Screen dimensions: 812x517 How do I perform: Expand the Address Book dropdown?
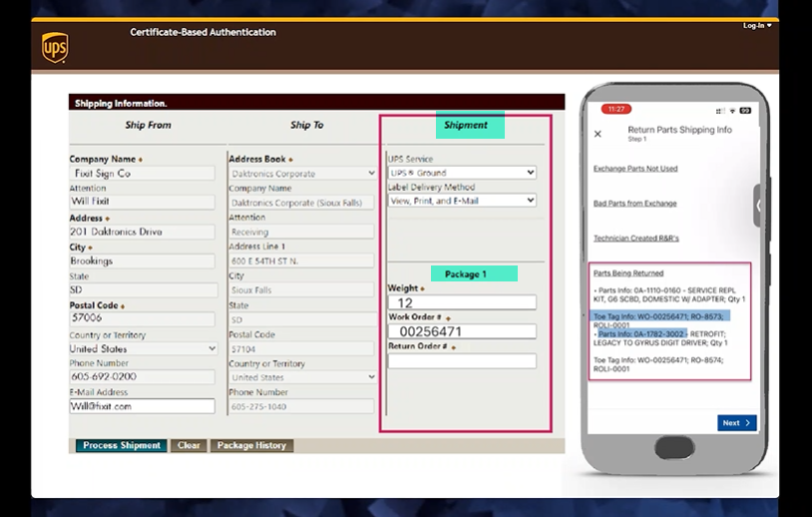(302, 174)
